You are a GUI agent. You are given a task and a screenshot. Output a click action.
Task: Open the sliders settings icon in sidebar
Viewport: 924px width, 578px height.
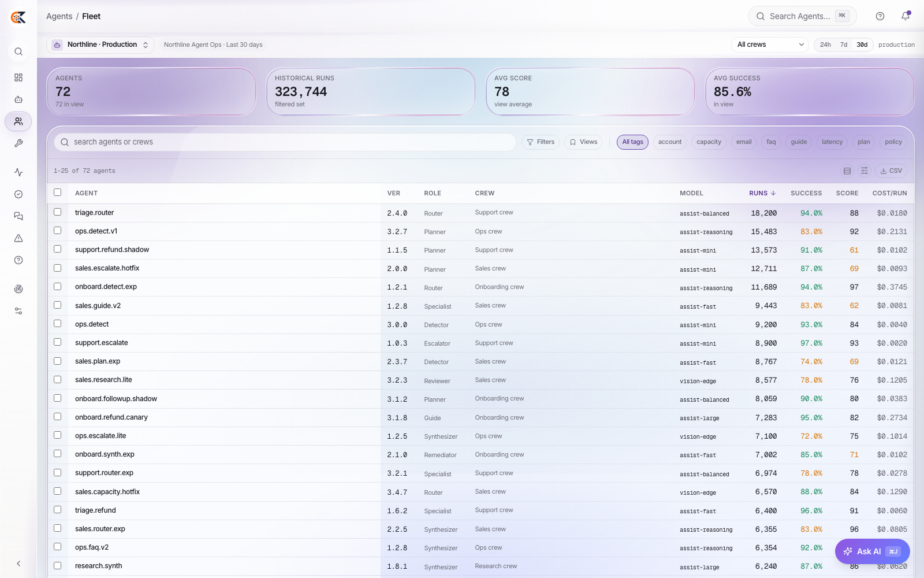(x=18, y=311)
